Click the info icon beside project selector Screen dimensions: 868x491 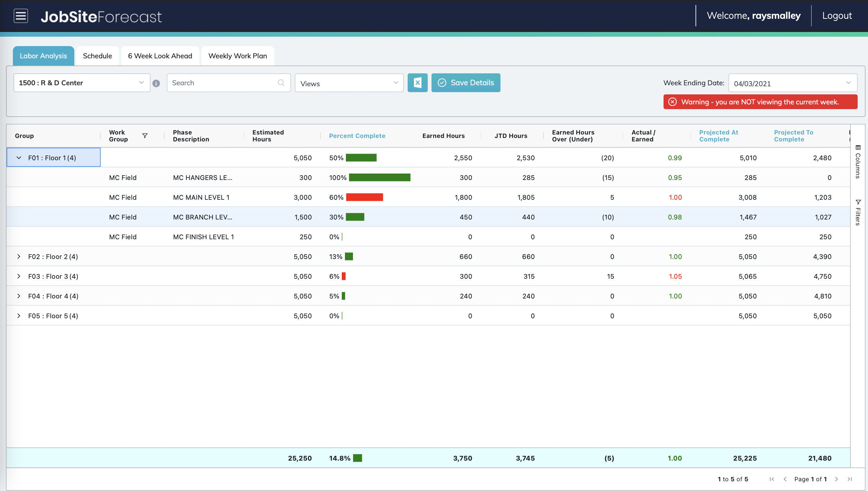point(156,83)
